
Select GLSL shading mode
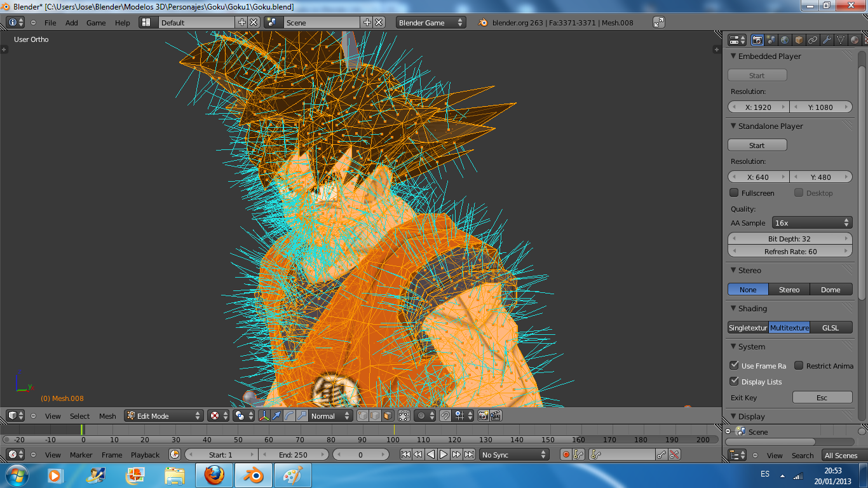pos(831,328)
